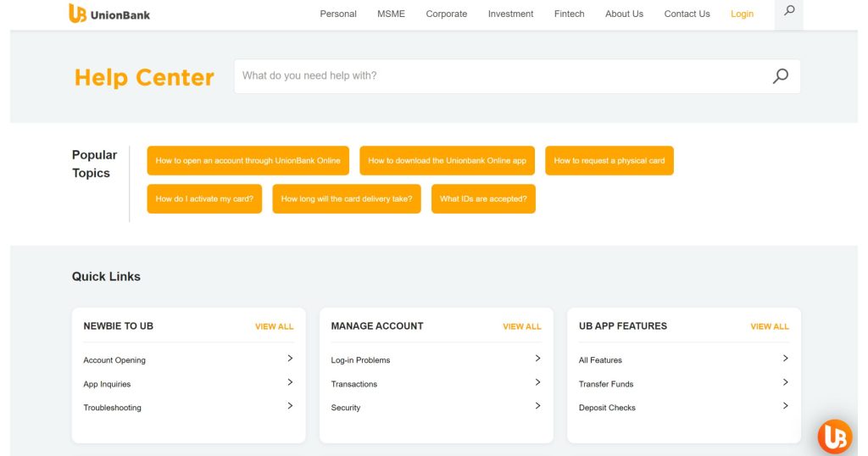
Task: View all Manage Account links
Action: pos(522,326)
